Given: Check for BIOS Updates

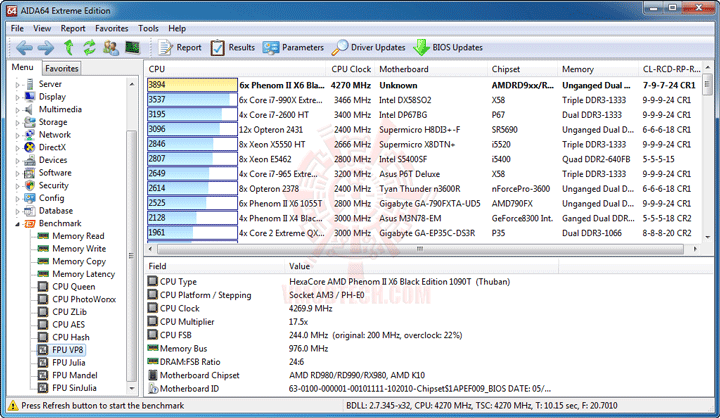Looking at the screenshot, I should tap(448, 47).
